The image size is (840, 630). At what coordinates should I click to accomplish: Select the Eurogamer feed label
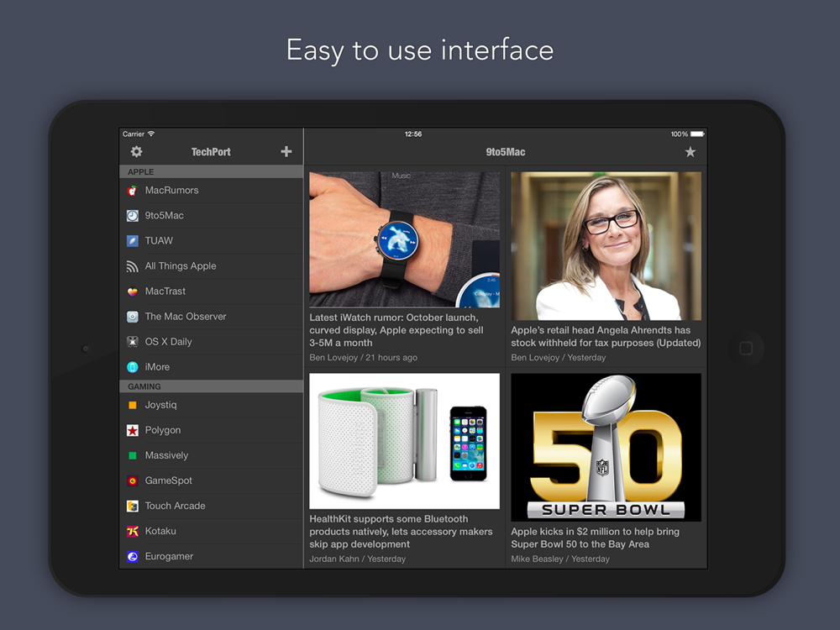(x=169, y=556)
